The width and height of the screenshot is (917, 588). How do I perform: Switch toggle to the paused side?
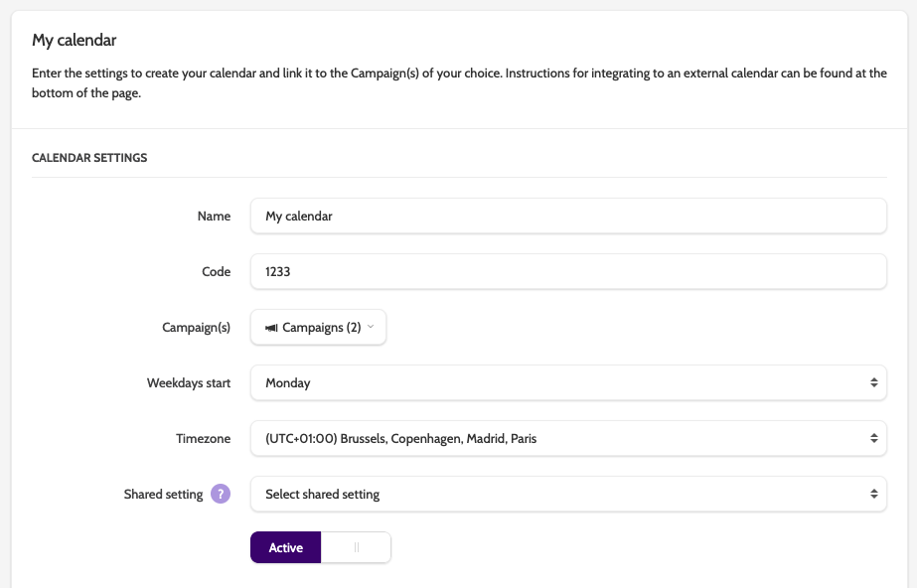(356, 547)
